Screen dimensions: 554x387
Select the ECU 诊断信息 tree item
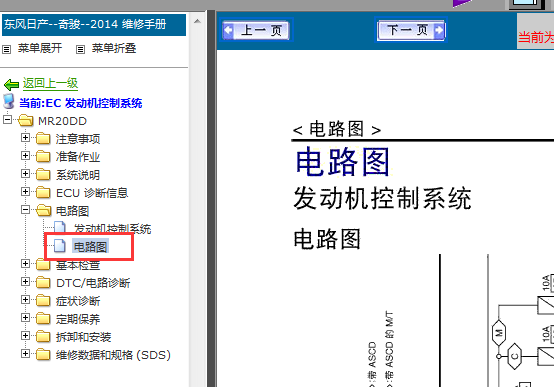pos(92,193)
